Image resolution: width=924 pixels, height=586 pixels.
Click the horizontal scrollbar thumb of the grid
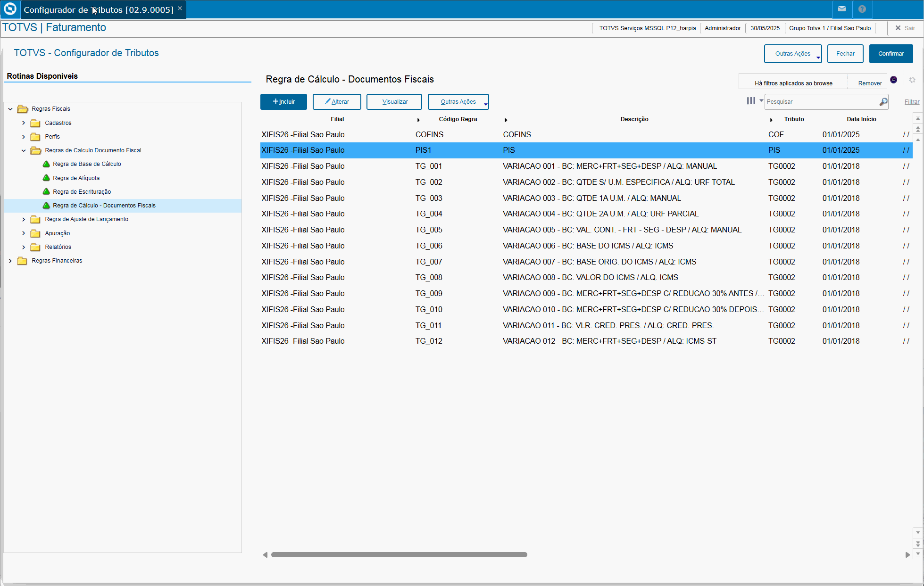(x=399, y=555)
